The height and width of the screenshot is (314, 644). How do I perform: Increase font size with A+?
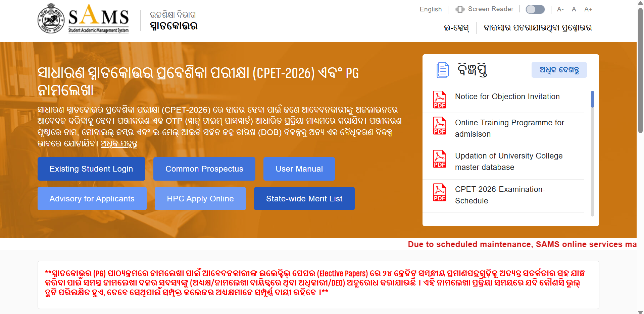click(588, 9)
